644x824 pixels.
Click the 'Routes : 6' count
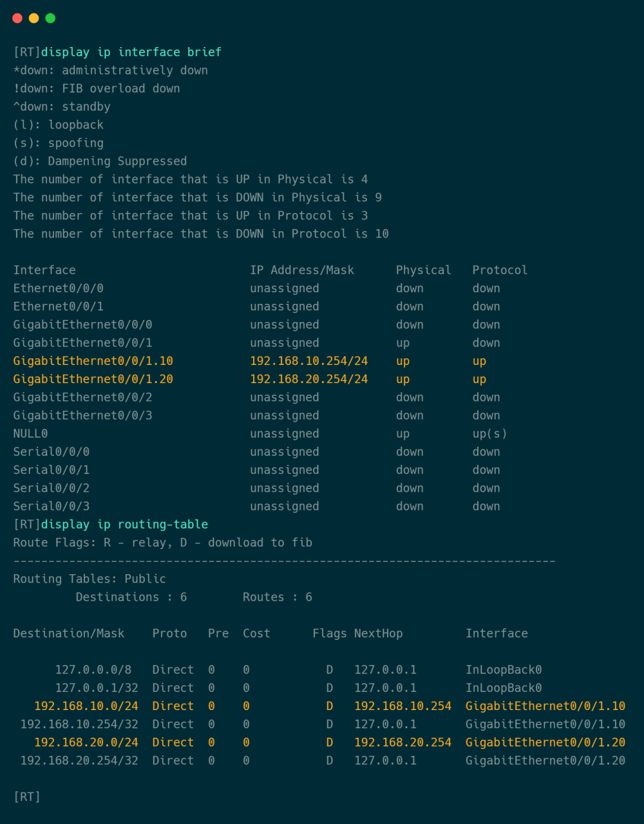(278, 597)
